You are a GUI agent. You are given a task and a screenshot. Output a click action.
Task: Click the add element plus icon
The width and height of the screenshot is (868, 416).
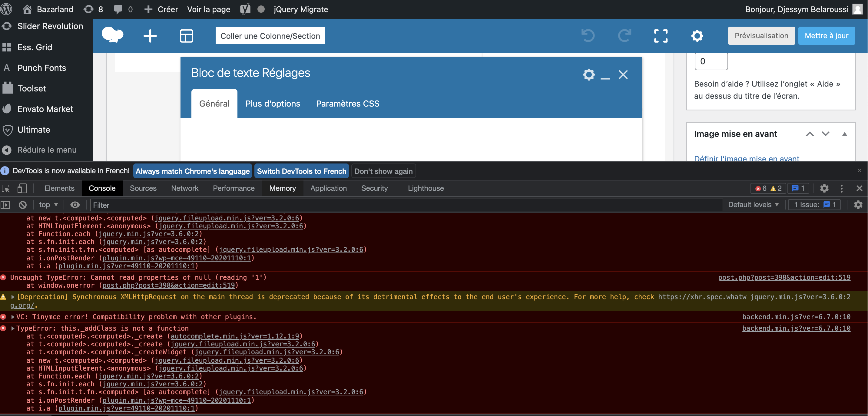click(150, 36)
